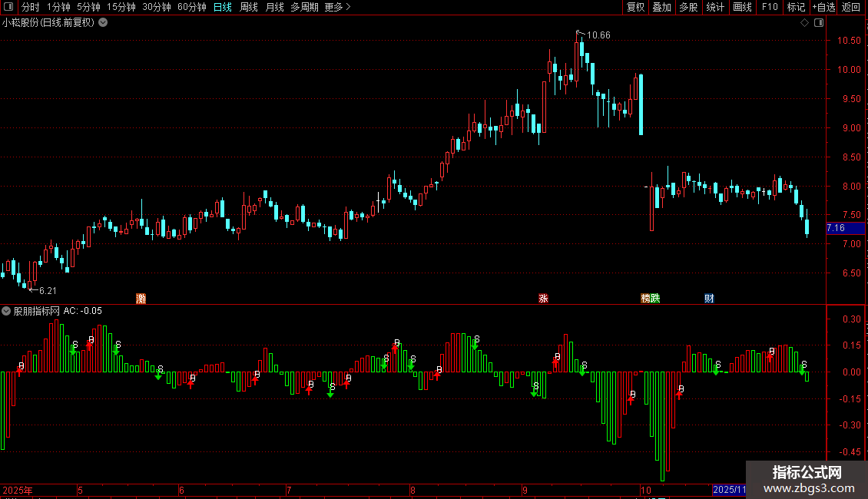Click month 9 on the time axis
This screenshot has width=868, height=499.
[525, 490]
